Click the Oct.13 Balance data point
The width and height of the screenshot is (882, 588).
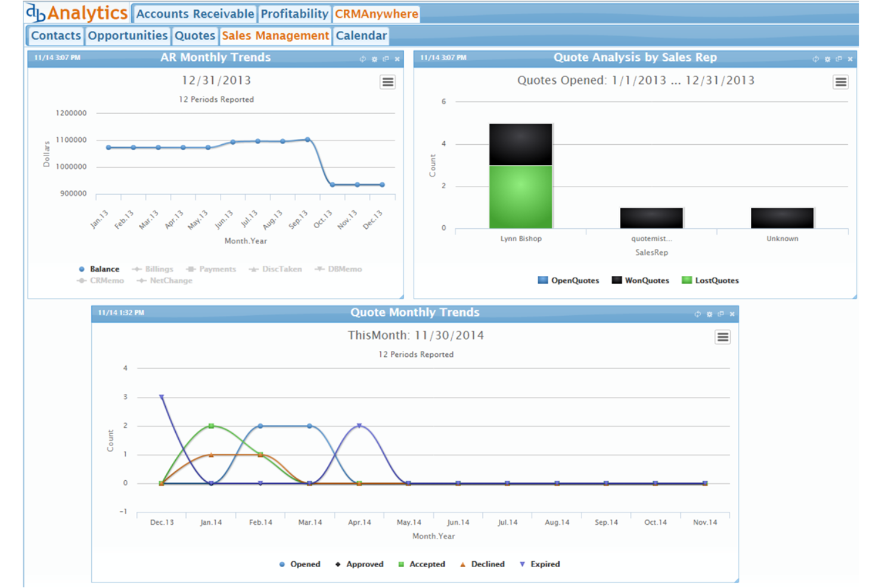pos(333,185)
